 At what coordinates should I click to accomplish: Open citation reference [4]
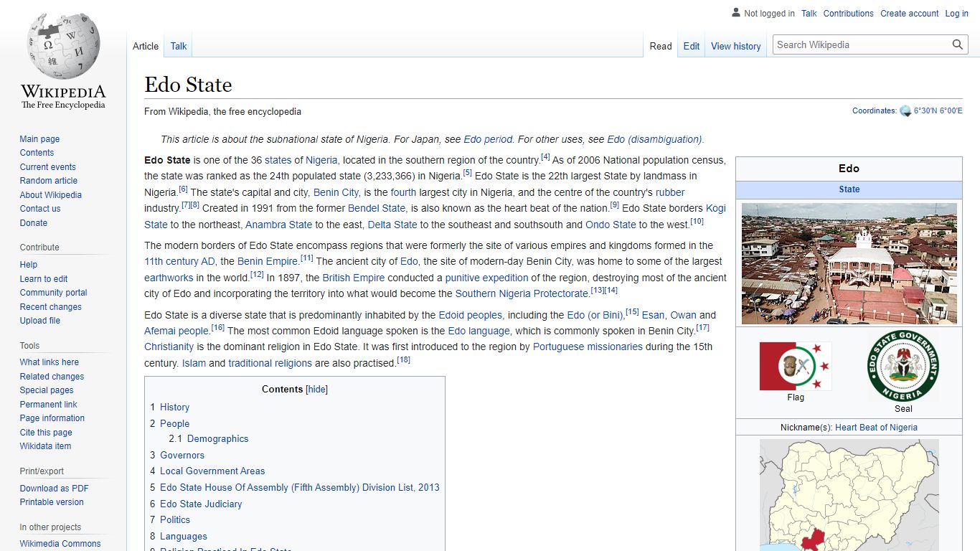545,156
